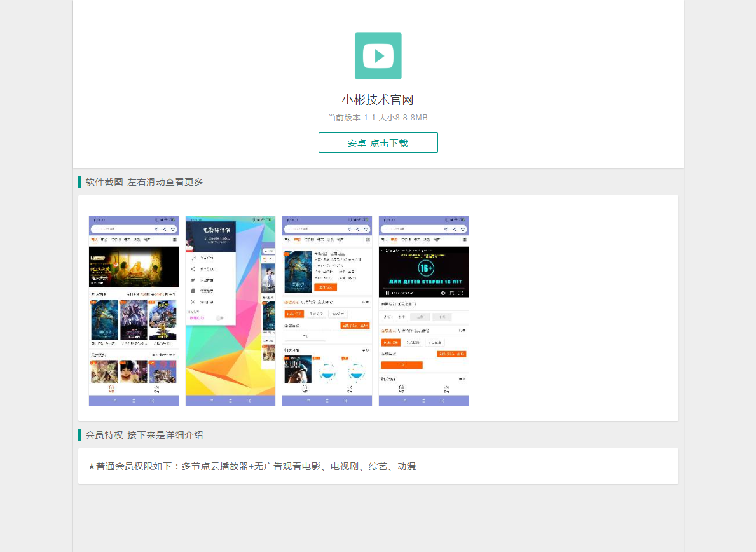This screenshot has height=552, width=756.
Task: Click the refresh icon in the screenshot browser bar
Action: [x=173, y=229]
